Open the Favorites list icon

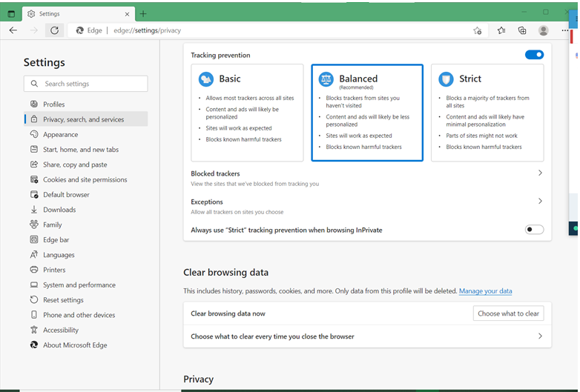tap(501, 30)
